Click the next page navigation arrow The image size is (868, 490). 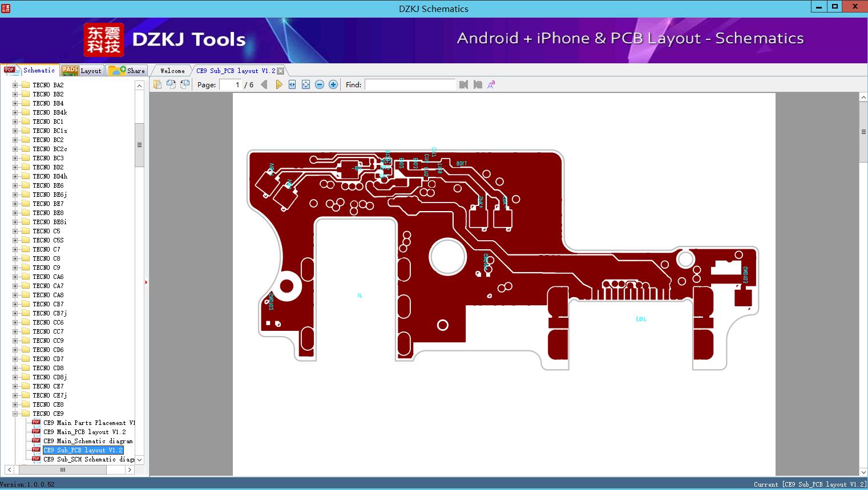(278, 84)
